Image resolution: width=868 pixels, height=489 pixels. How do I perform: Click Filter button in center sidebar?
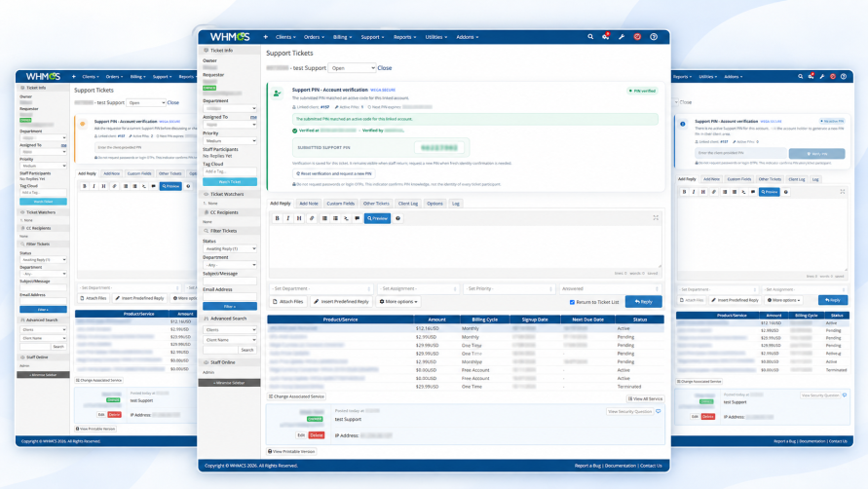tap(230, 306)
